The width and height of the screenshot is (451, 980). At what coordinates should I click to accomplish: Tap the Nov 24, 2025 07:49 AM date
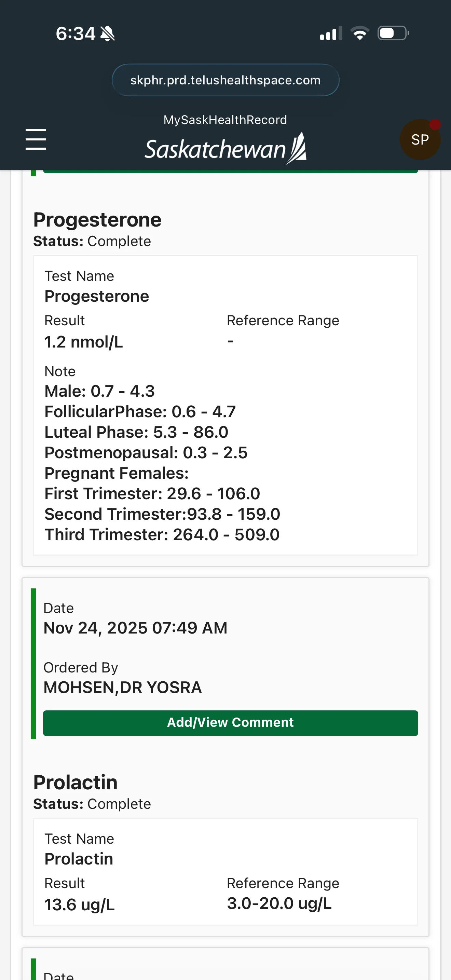(135, 628)
